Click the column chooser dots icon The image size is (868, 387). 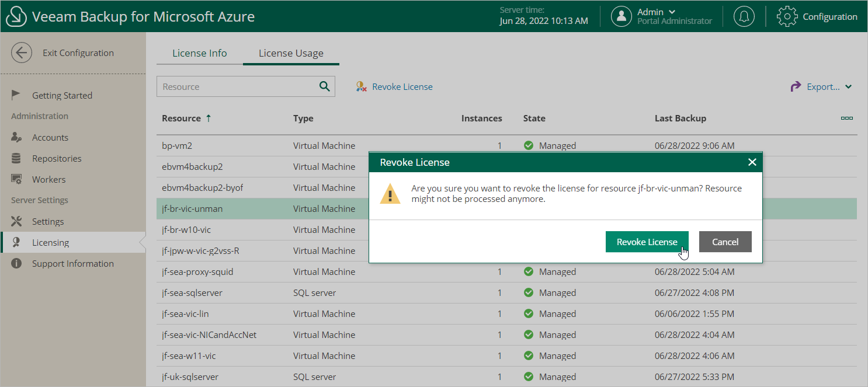click(x=846, y=118)
